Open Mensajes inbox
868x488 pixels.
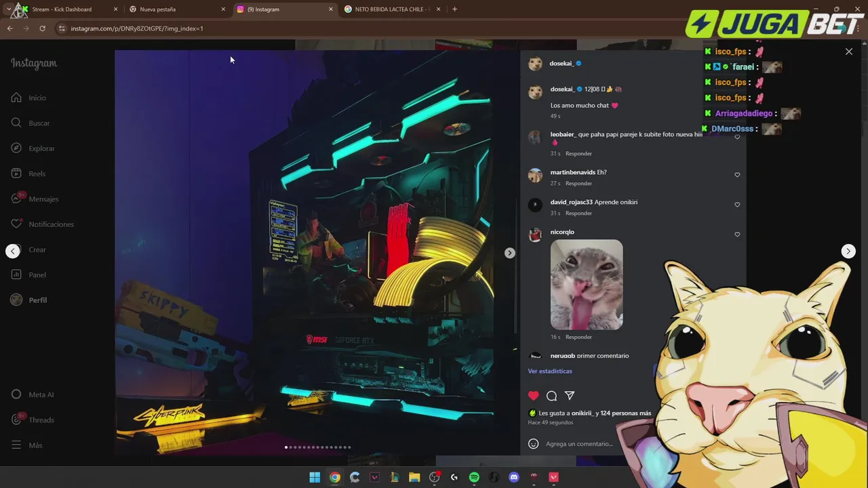35,199
